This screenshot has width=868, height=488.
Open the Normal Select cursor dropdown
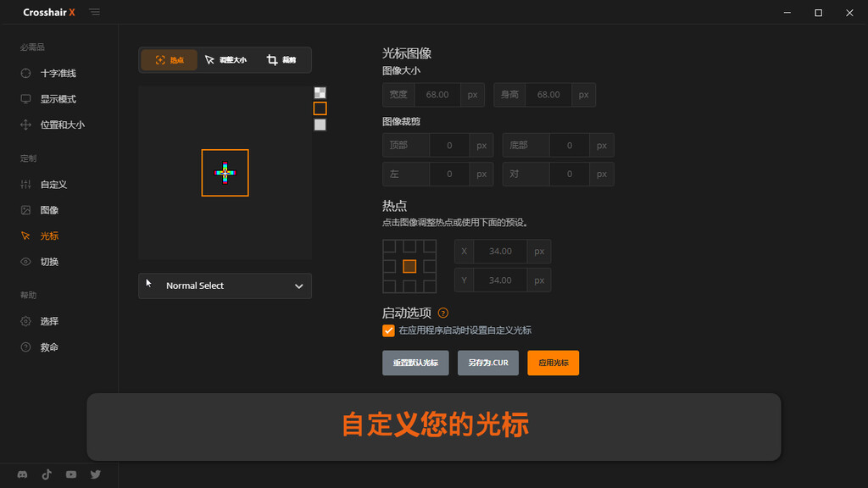[225, 286]
